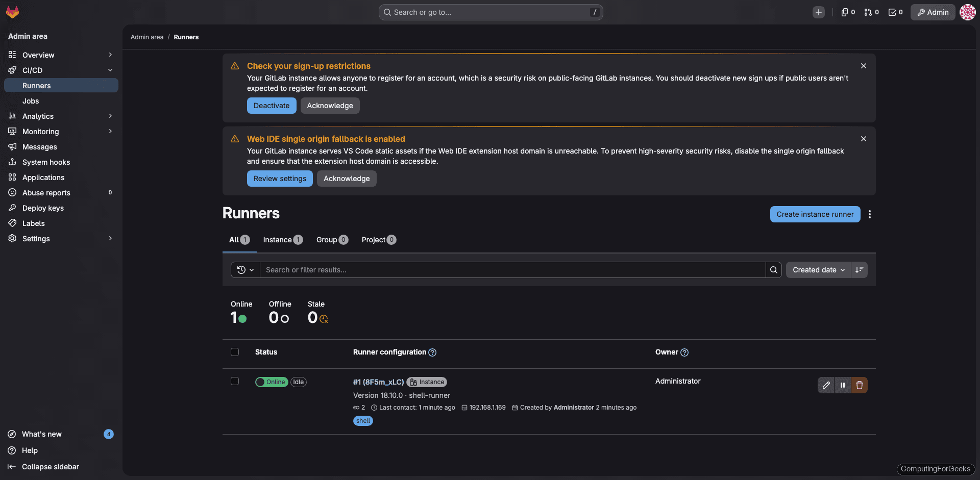Click the Create instance runner button
980x480 pixels.
click(x=815, y=214)
